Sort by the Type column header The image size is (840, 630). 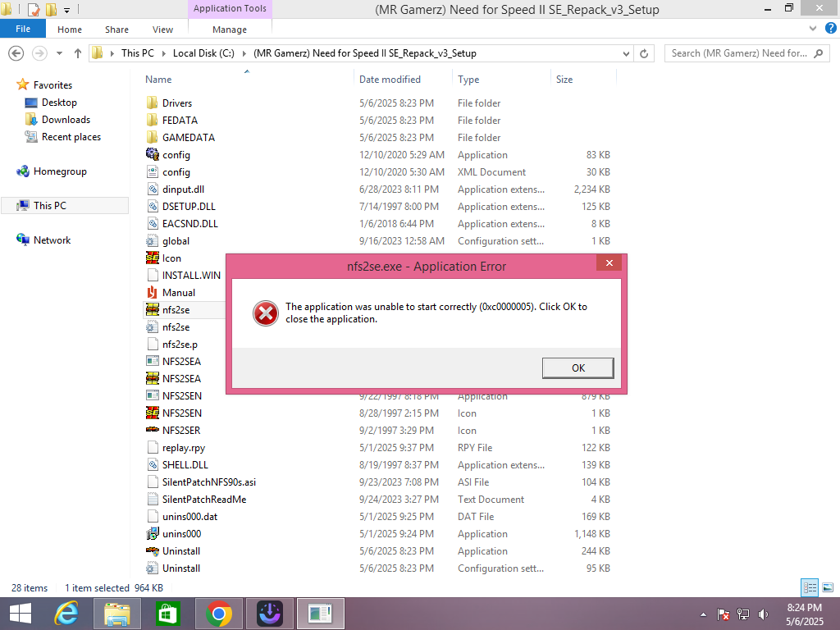coord(468,80)
